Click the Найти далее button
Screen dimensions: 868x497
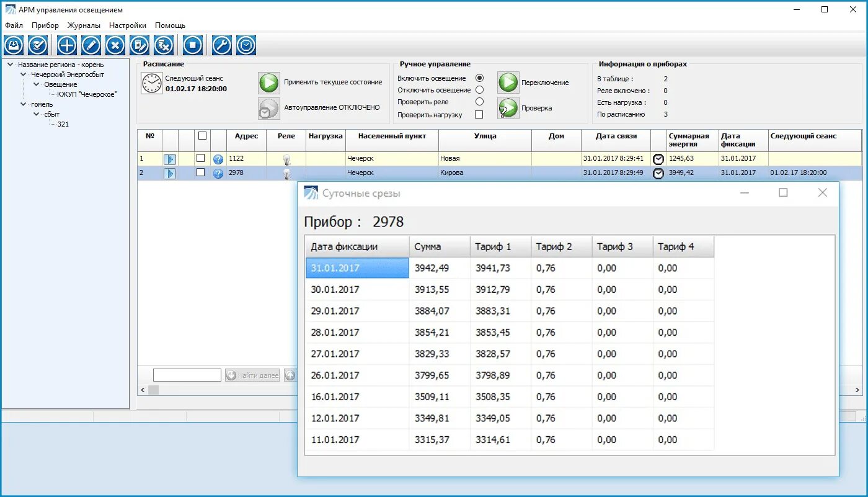click(252, 375)
